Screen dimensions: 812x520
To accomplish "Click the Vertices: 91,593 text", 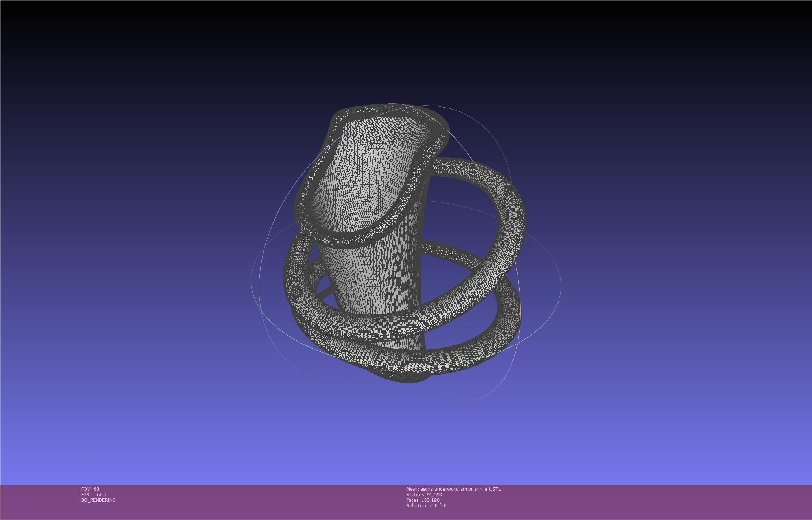I will (424, 494).
